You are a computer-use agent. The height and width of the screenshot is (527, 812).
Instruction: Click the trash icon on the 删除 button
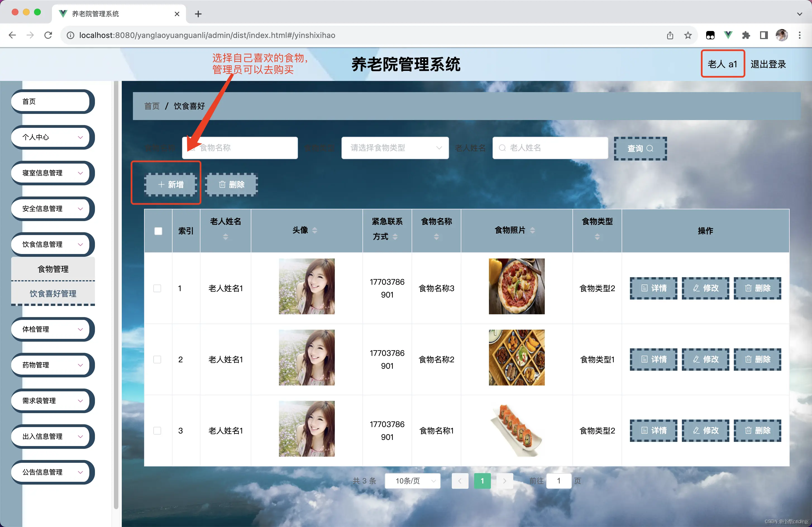coord(222,185)
